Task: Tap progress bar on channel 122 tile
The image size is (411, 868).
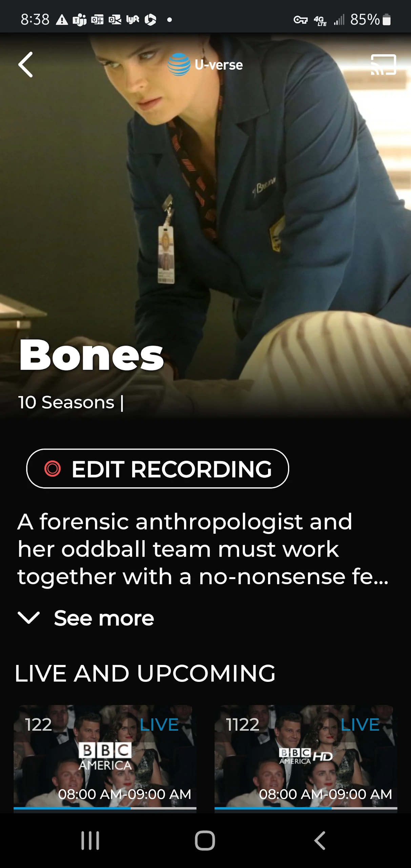Action: pos(105,808)
